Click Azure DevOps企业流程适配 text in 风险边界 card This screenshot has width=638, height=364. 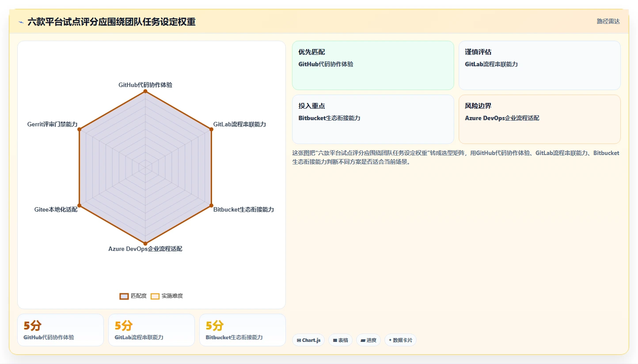click(502, 118)
